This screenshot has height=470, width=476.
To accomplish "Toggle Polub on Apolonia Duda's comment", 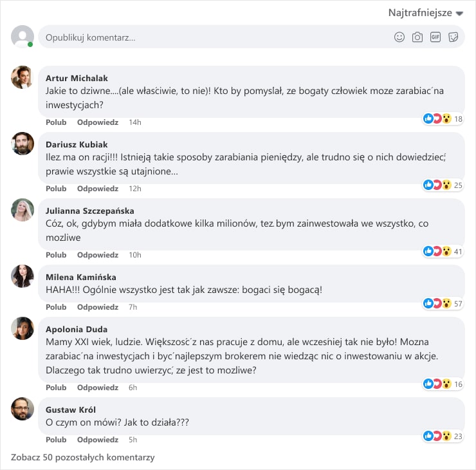I will coord(56,388).
